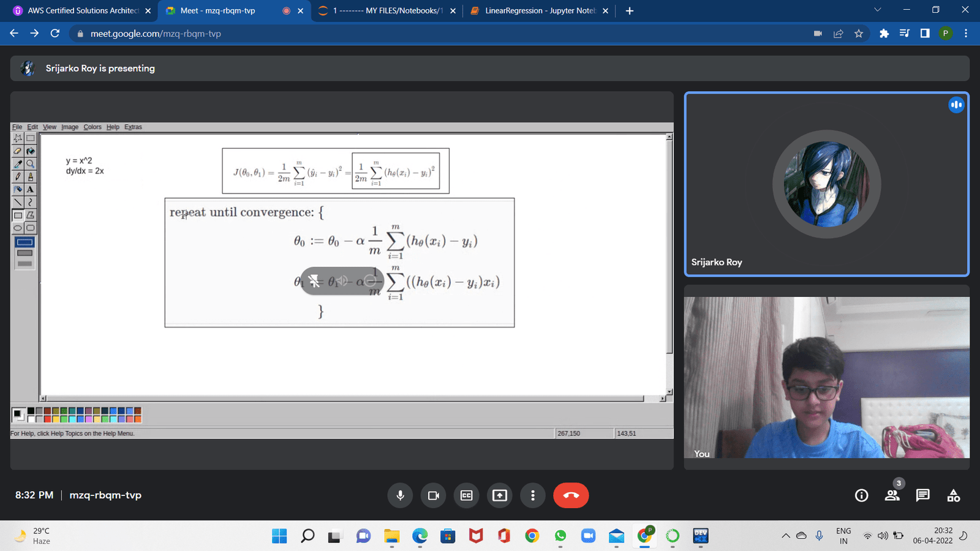Open meeting details info icon
This screenshot has width=980, height=551.
coord(861,495)
